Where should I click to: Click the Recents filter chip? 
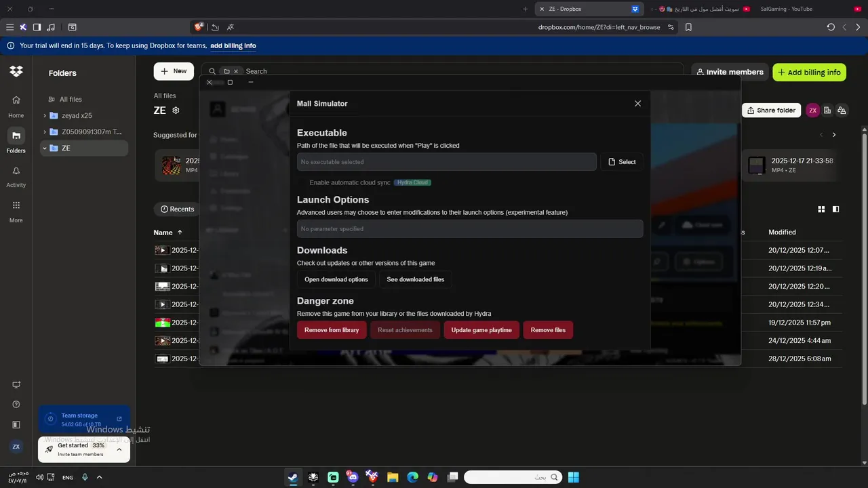177,209
